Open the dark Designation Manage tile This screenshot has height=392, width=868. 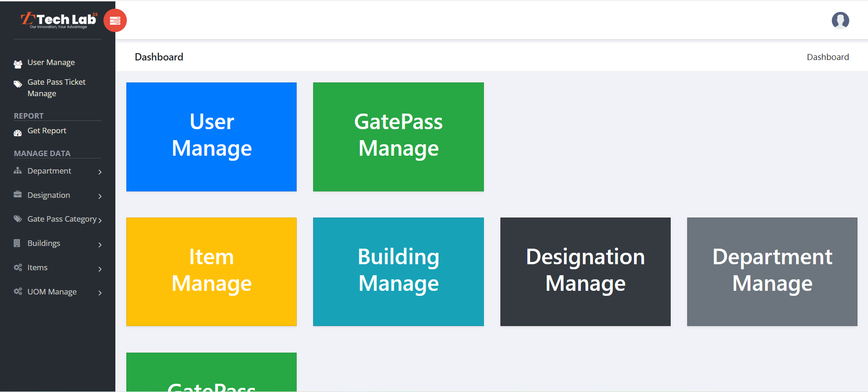[x=585, y=272]
